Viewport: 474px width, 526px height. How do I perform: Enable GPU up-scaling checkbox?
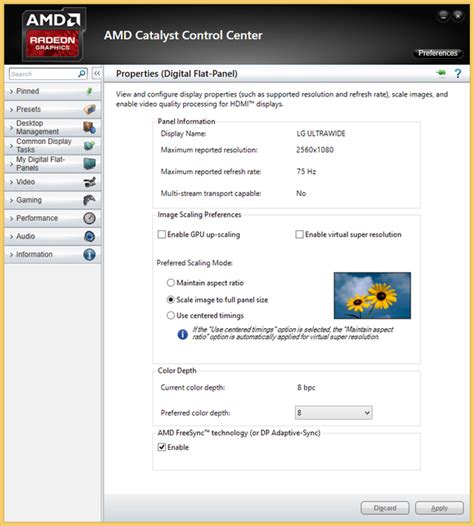click(162, 234)
